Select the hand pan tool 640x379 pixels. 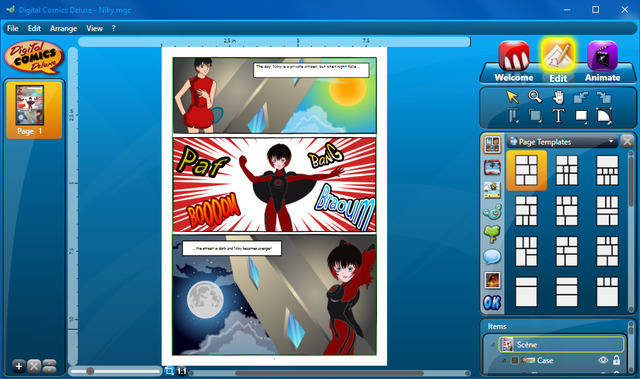point(558,97)
